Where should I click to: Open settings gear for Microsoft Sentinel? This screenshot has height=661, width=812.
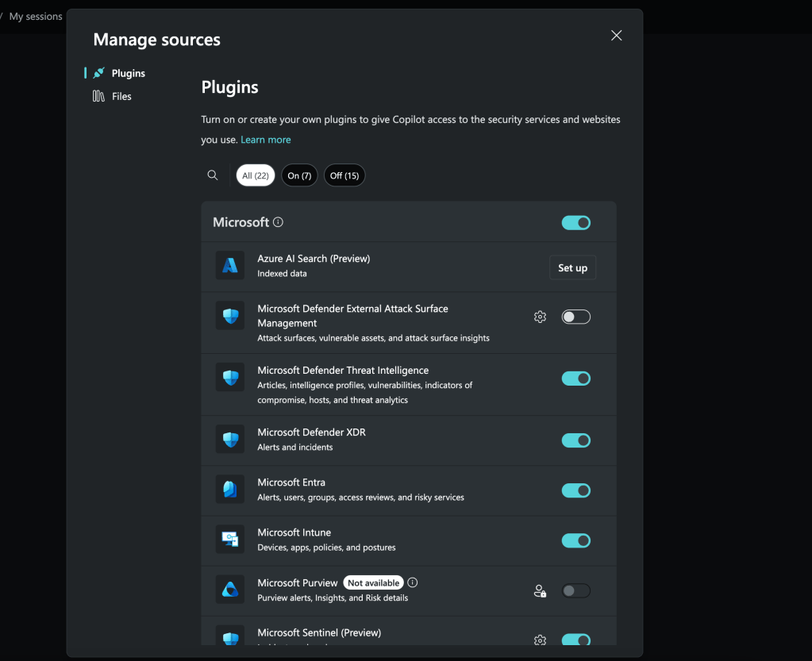(540, 640)
